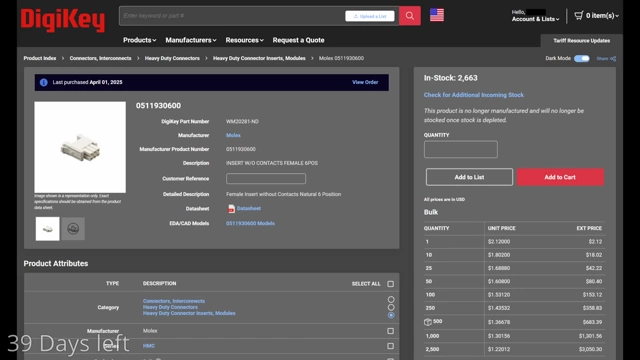Check the HMC series attribute checkbox

(391, 346)
